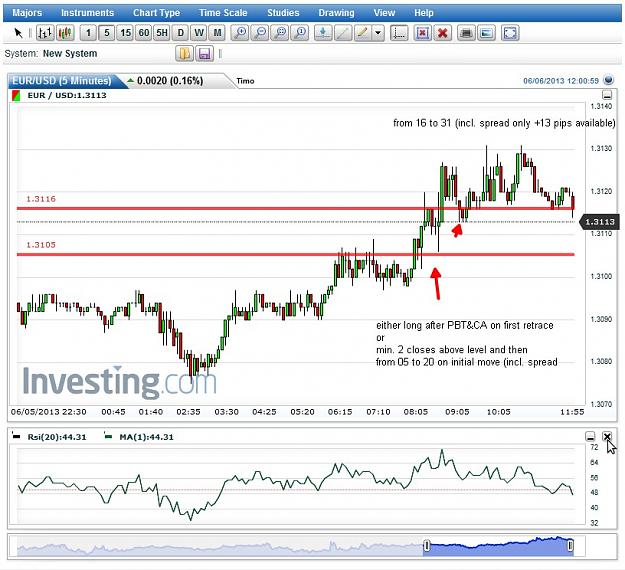Select the EUR/USD (5 Minutes) tab
The height and width of the screenshot is (570, 625).
[62, 81]
